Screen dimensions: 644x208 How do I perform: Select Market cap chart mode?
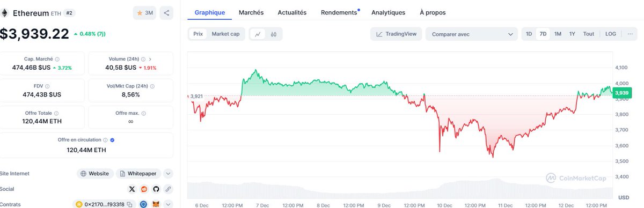coord(225,34)
